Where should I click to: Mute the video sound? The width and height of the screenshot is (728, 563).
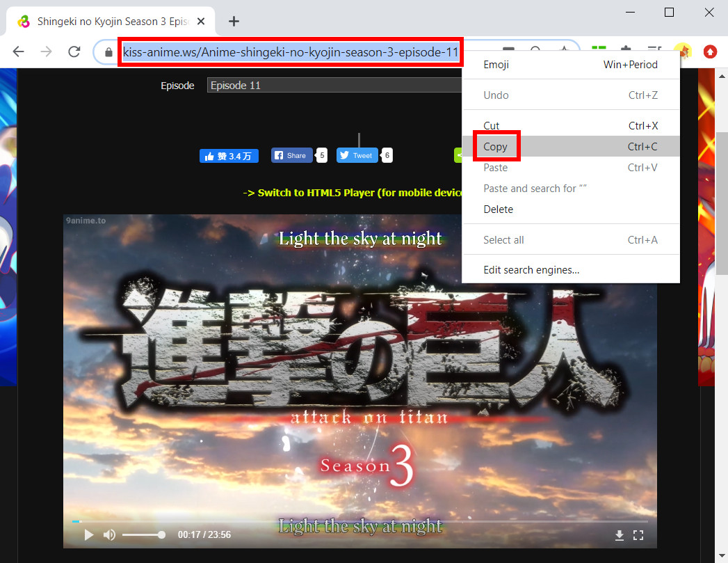pyautogui.click(x=110, y=535)
